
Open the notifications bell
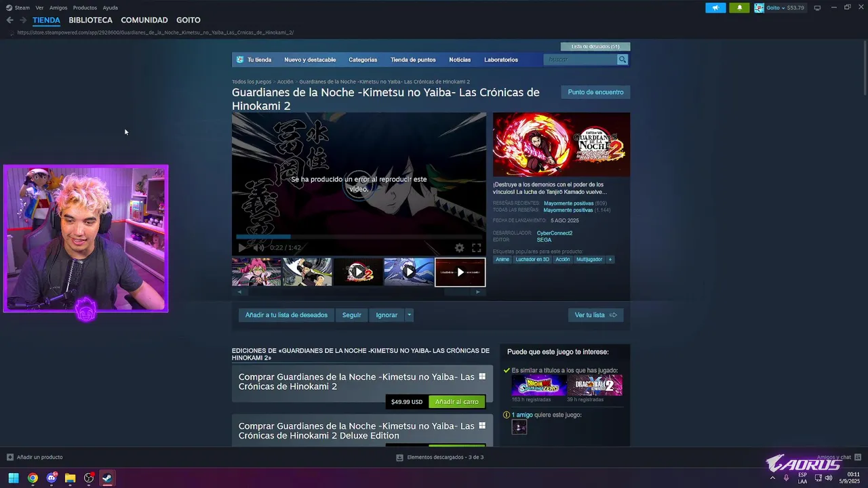point(739,8)
